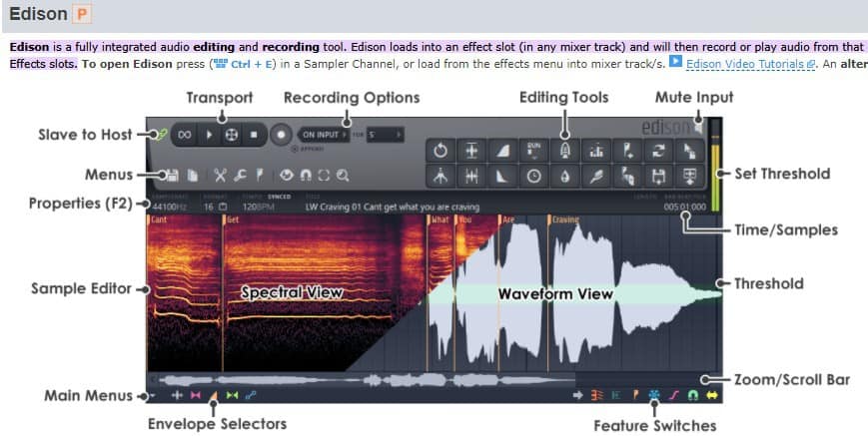Select the Craving region marker

coord(564,219)
